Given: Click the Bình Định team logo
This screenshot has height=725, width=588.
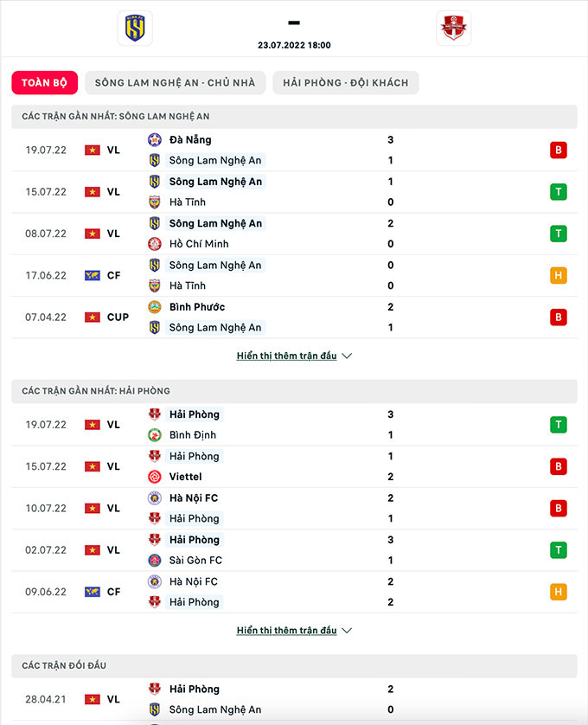Looking at the screenshot, I should [155, 435].
